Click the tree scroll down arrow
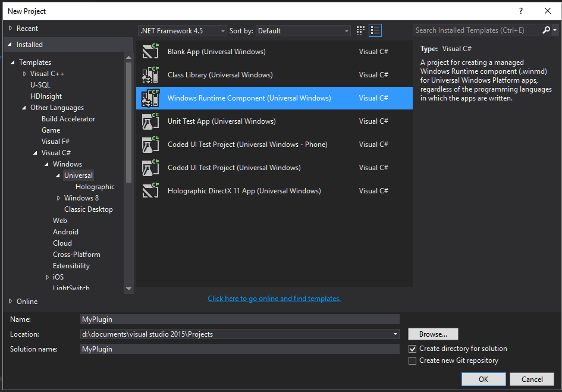The image size is (562, 392). [x=128, y=288]
